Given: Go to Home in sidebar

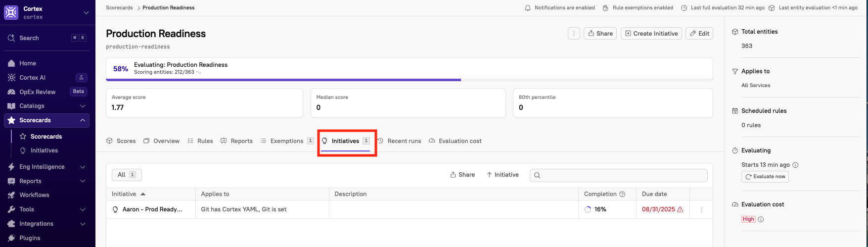Looking at the screenshot, I should (28, 63).
